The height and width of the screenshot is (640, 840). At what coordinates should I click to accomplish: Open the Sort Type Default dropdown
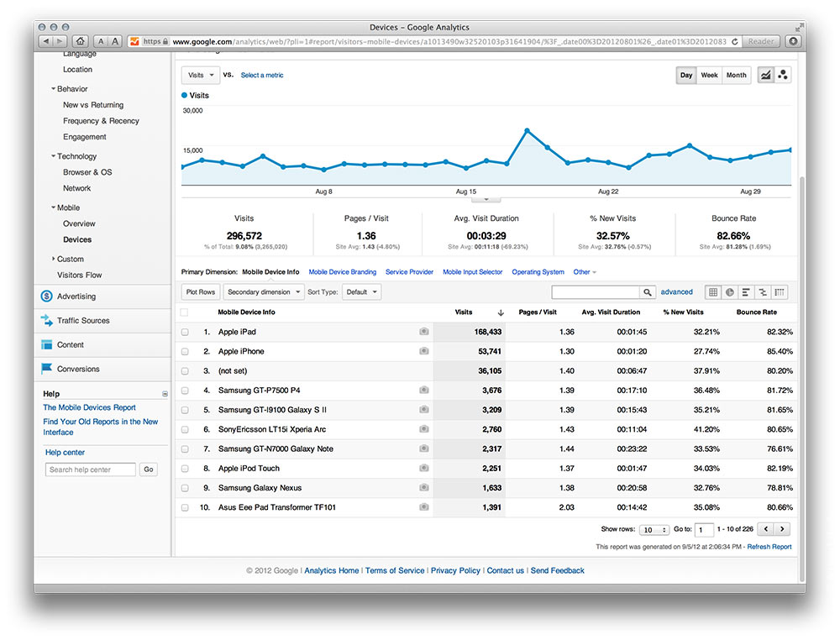point(361,292)
